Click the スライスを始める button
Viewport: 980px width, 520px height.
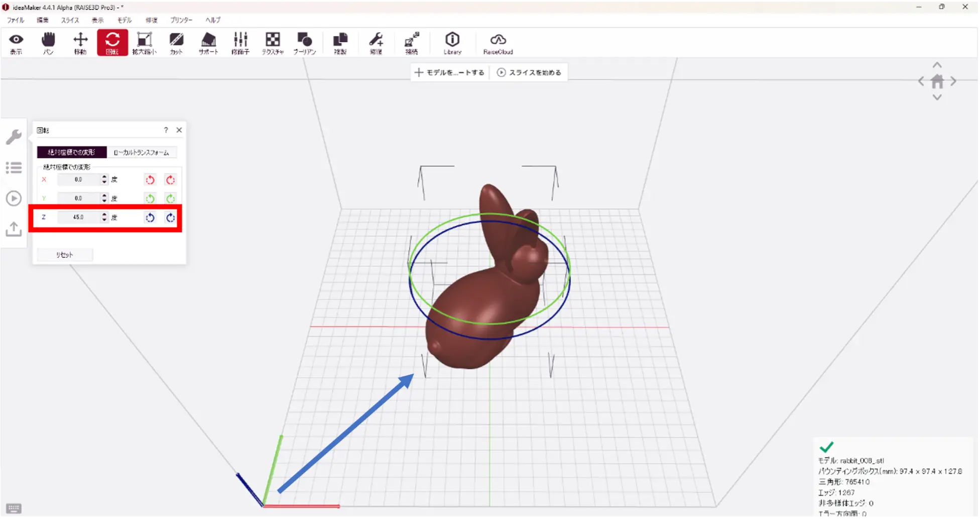(x=529, y=72)
